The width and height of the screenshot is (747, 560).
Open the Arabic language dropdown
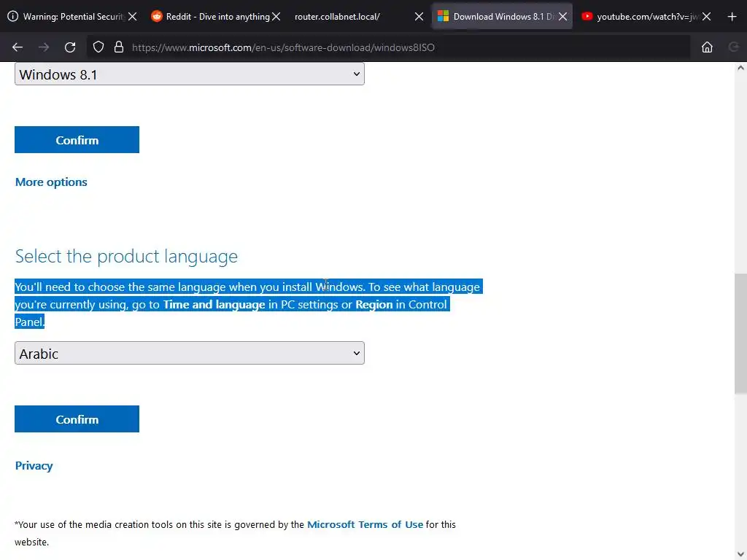coord(190,353)
